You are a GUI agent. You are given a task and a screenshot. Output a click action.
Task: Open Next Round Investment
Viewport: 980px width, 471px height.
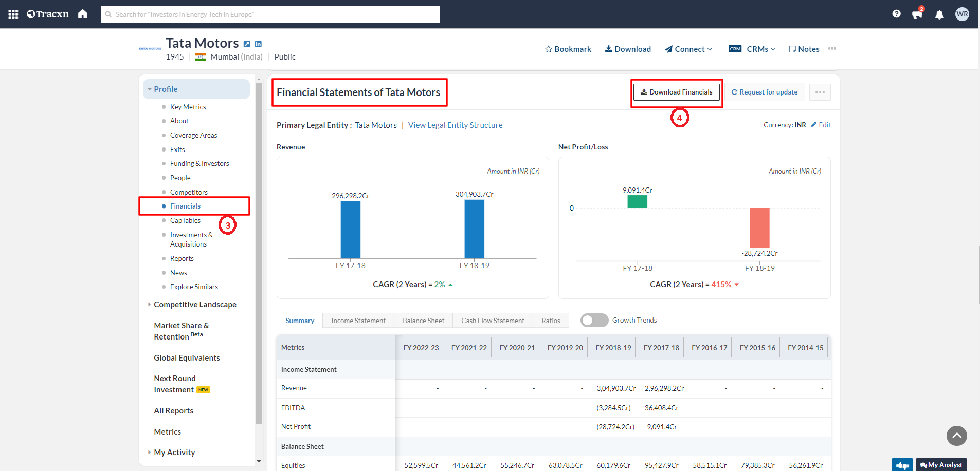(182, 384)
